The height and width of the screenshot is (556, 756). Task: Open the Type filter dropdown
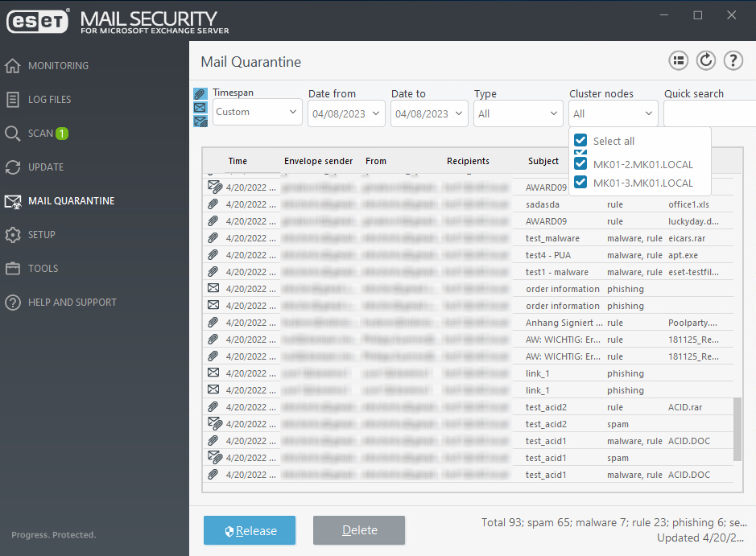point(518,112)
